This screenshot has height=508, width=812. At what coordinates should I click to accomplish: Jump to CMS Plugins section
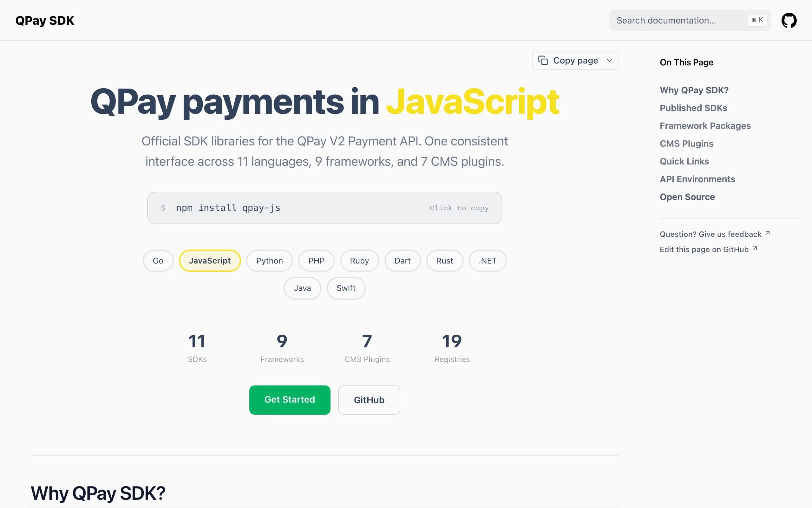pos(686,144)
